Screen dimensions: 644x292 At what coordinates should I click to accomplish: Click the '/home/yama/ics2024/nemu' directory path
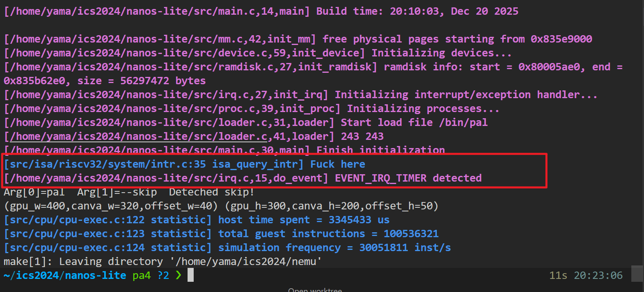pos(246,261)
